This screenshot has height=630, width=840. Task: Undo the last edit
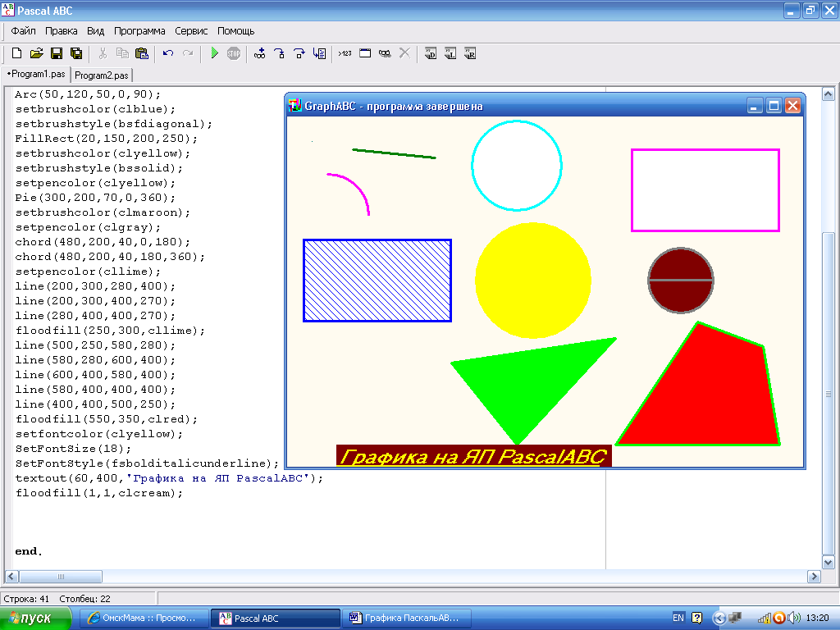click(168, 53)
